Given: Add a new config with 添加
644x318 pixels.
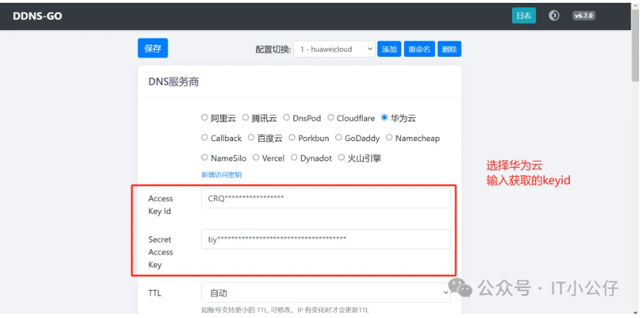Looking at the screenshot, I should point(389,49).
